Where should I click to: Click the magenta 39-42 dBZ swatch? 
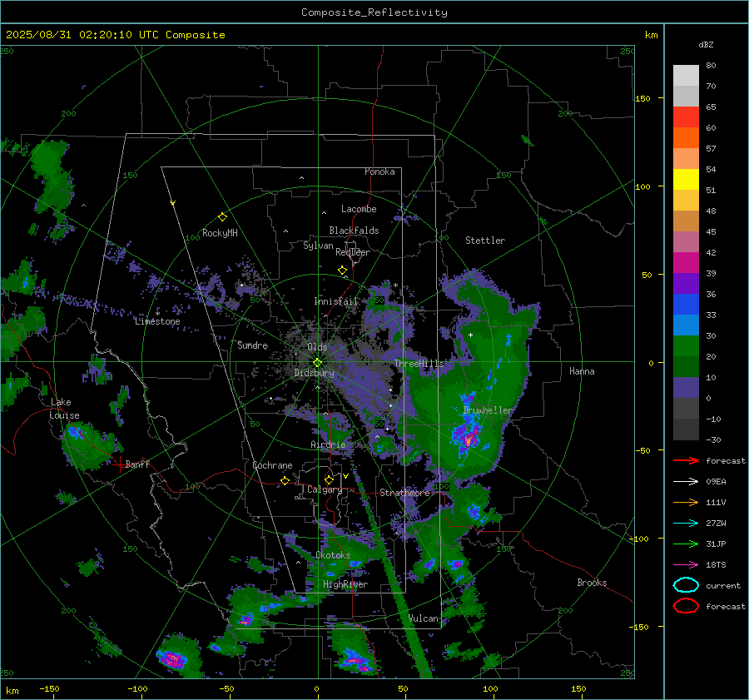click(686, 263)
